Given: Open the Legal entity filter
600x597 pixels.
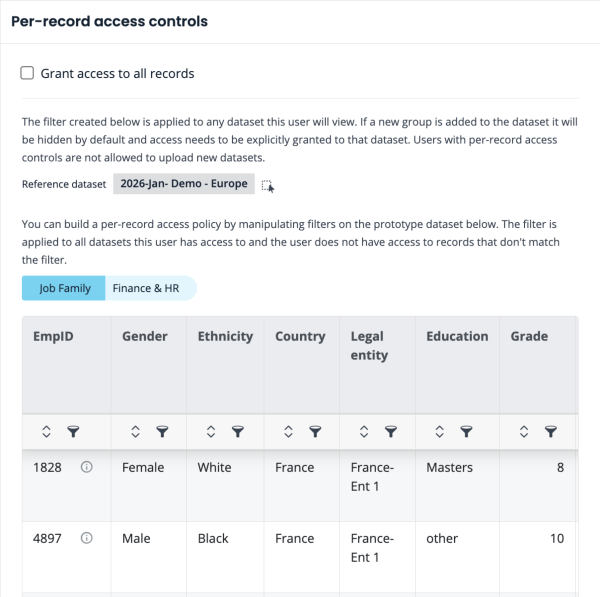Looking at the screenshot, I should [391, 432].
